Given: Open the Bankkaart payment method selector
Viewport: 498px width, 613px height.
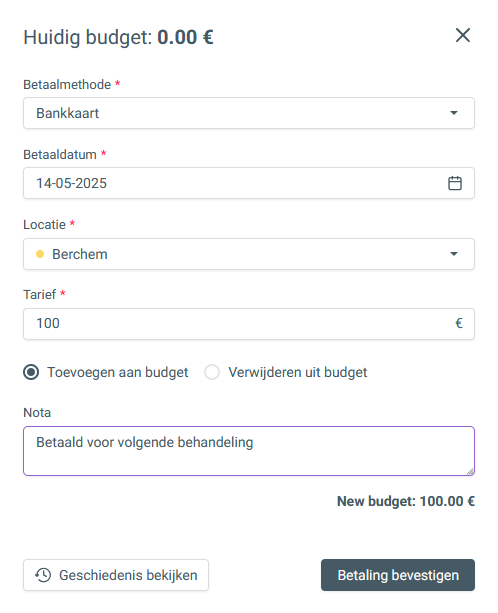Looking at the screenshot, I should (249, 113).
